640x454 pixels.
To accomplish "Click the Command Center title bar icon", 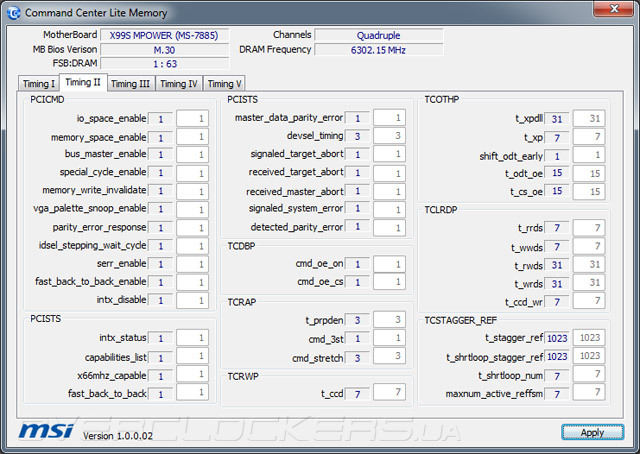I will pos(13,13).
